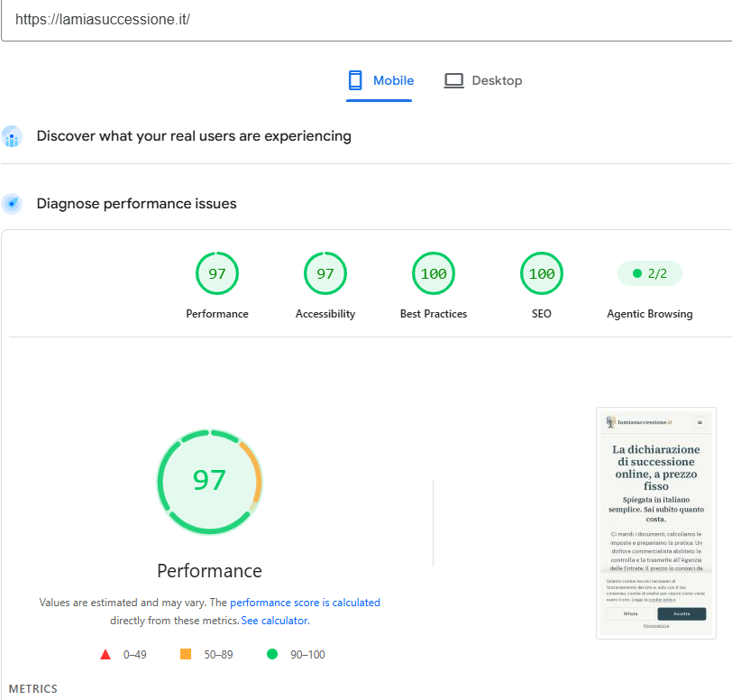
Task: Select the small Performance label under gauge
Action: 217,314
